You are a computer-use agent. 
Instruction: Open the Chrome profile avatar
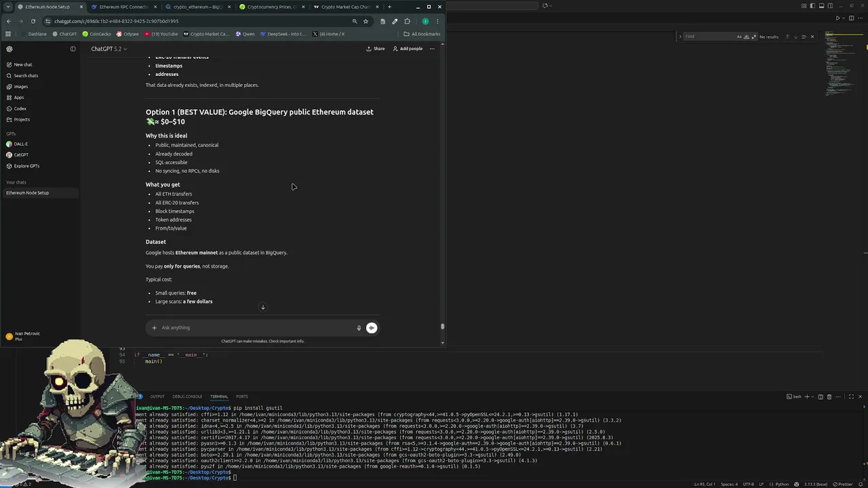click(x=425, y=21)
